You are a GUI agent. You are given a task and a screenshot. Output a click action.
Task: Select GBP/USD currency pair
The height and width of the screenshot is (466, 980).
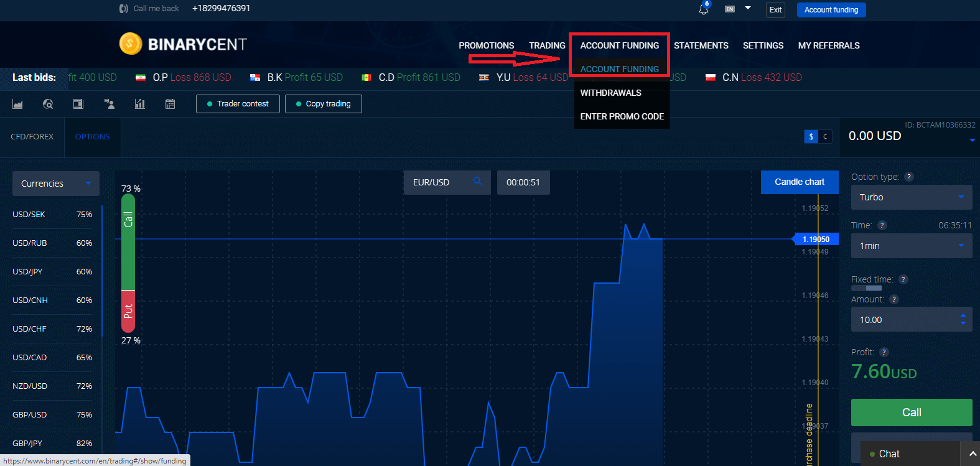(52, 415)
